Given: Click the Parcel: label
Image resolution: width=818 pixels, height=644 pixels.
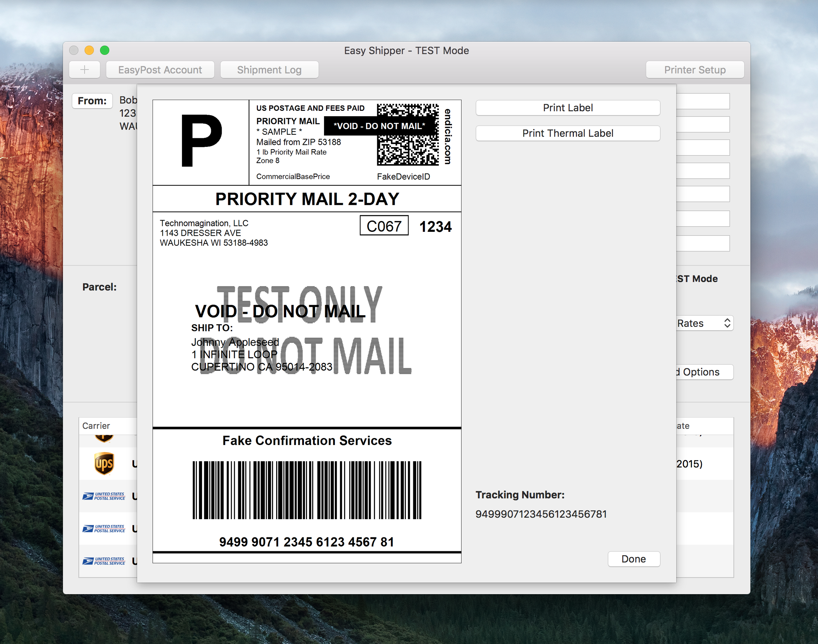Looking at the screenshot, I should pyautogui.click(x=99, y=287).
